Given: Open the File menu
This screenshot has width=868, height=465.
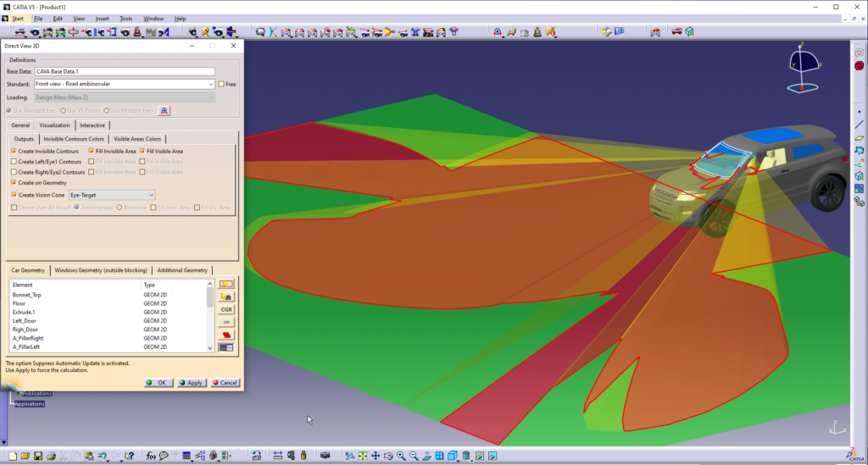Looking at the screenshot, I should (38, 19).
